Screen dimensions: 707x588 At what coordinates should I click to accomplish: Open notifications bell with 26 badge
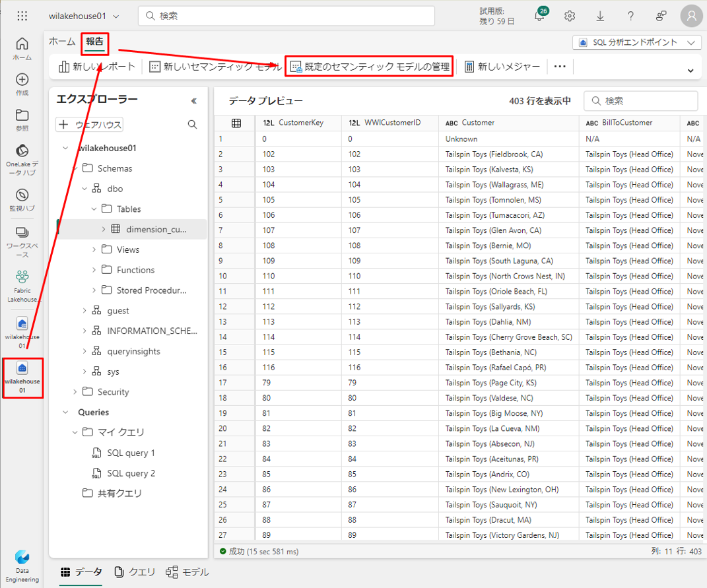[x=540, y=15]
